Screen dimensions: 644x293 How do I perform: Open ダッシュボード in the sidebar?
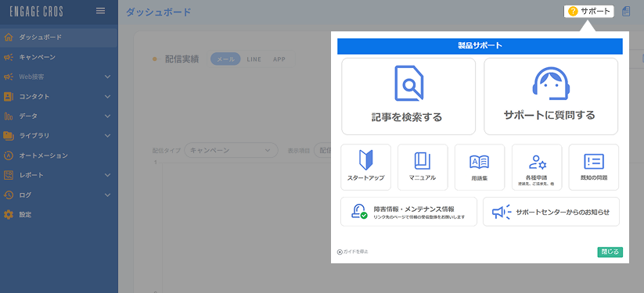[59, 38]
